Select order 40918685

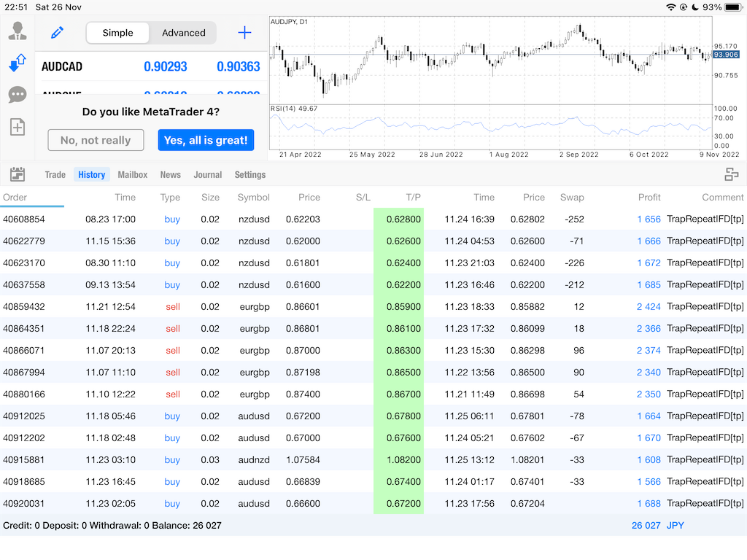373,482
